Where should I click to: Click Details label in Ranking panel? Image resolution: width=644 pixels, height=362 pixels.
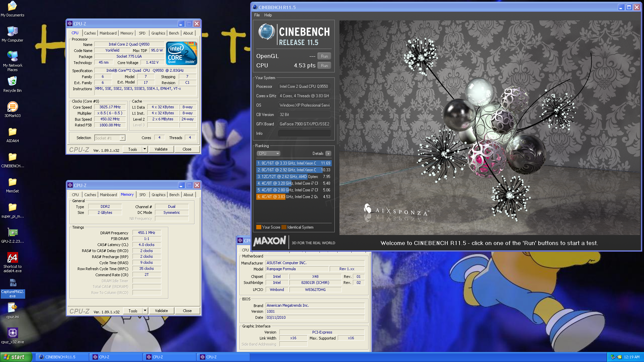coord(318,154)
